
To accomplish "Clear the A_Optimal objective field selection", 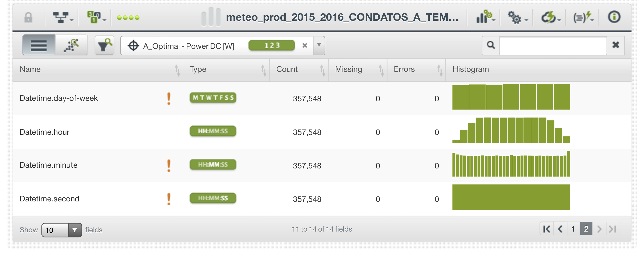I will (x=305, y=45).
